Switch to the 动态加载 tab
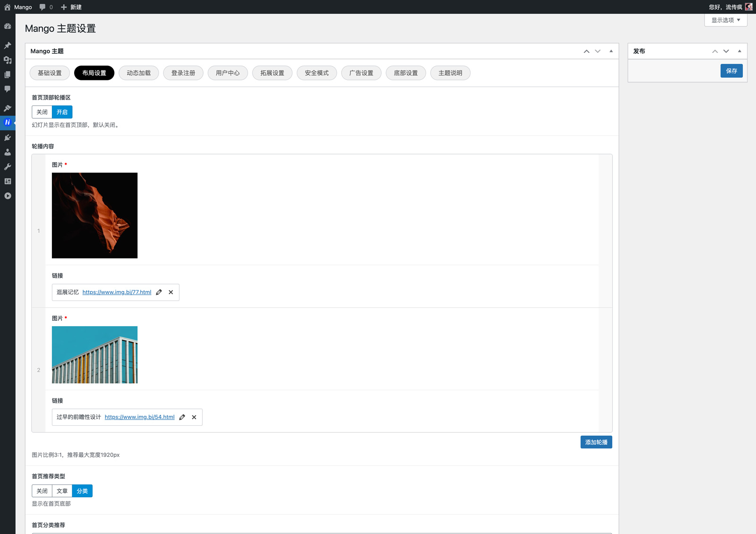The image size is (756, 534). [x=138, y=73]
